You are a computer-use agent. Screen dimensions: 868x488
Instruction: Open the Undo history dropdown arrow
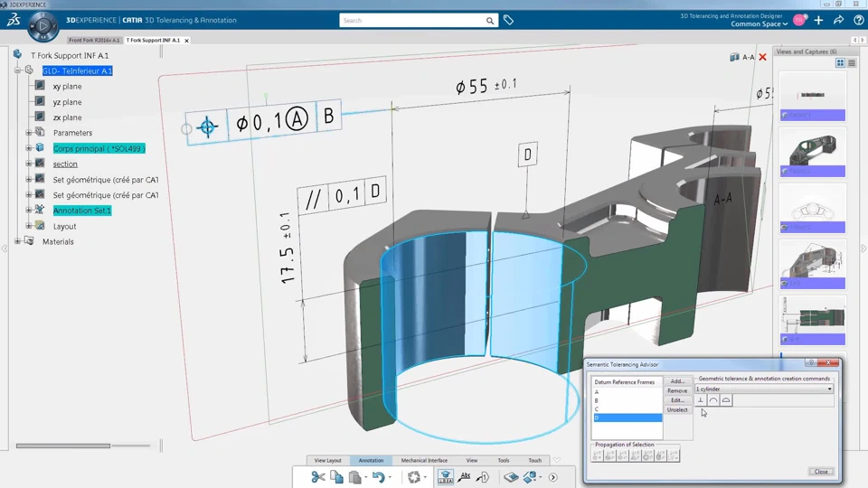tap(390, 477)
